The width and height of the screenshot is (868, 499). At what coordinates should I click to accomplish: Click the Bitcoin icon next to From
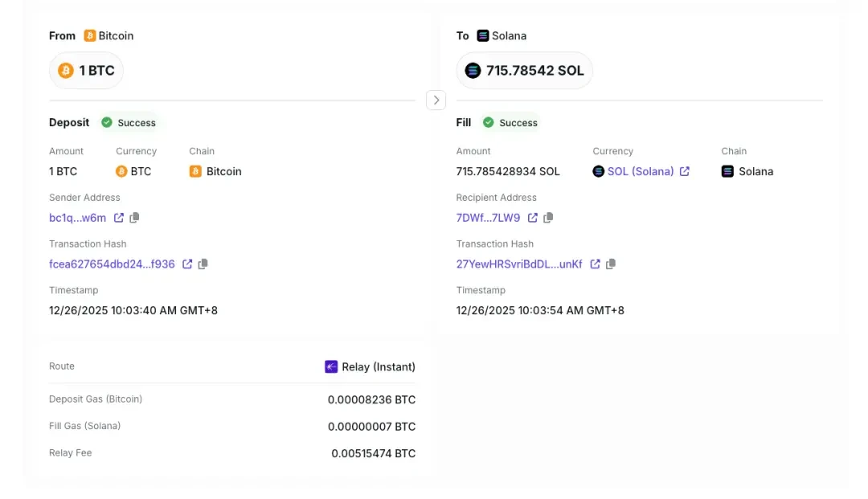(x=88, y=35)
